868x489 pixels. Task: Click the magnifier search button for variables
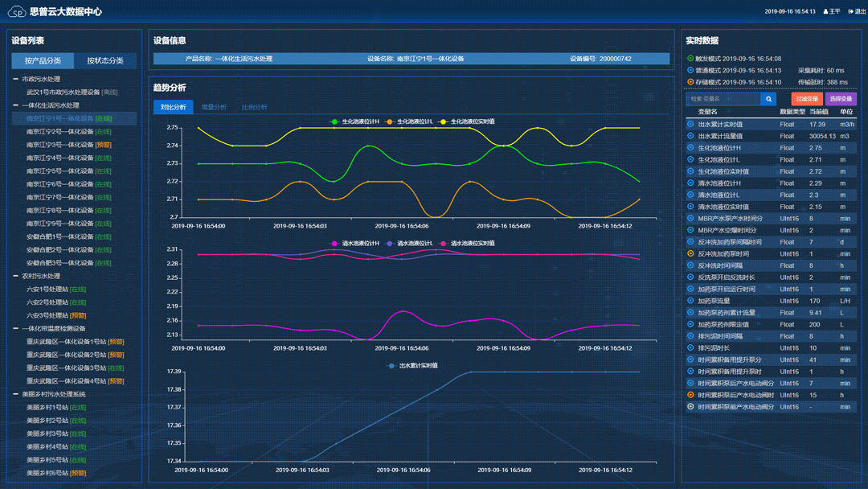point(768,99)
